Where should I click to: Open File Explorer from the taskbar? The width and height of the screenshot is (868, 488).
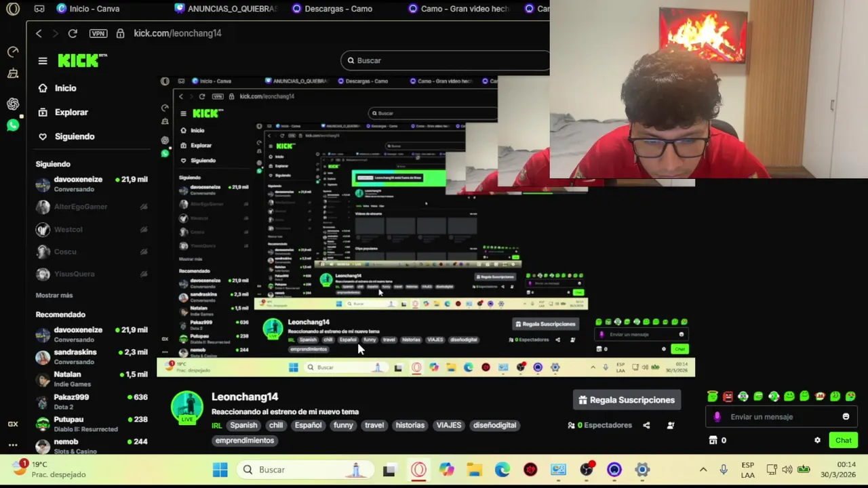point(474,470)
